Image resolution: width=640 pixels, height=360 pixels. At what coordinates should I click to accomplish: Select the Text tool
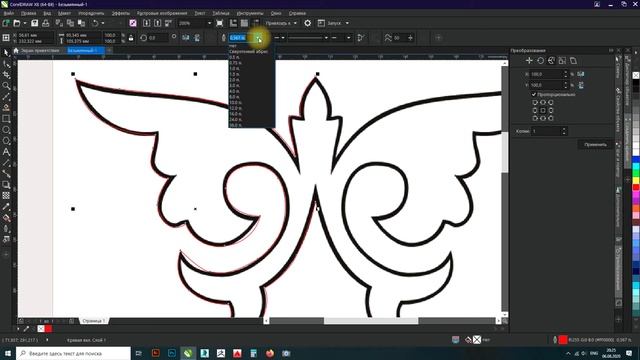[6, 152]
